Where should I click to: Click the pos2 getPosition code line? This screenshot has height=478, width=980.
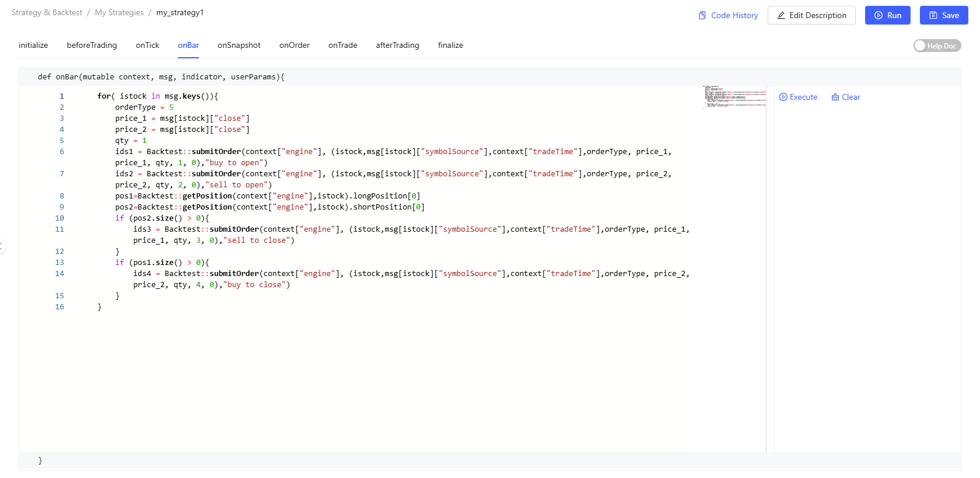pos(269,207)
